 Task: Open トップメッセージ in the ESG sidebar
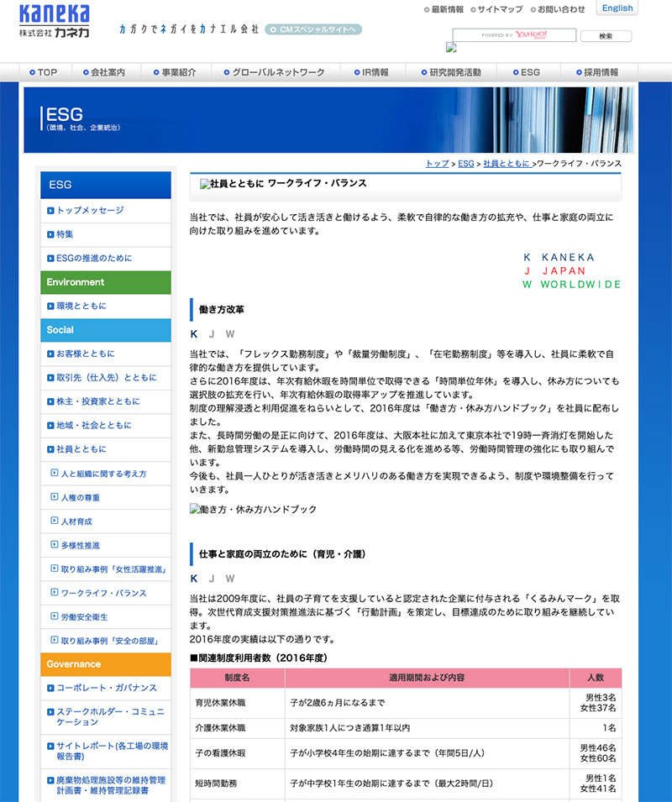tap(90, 211)
